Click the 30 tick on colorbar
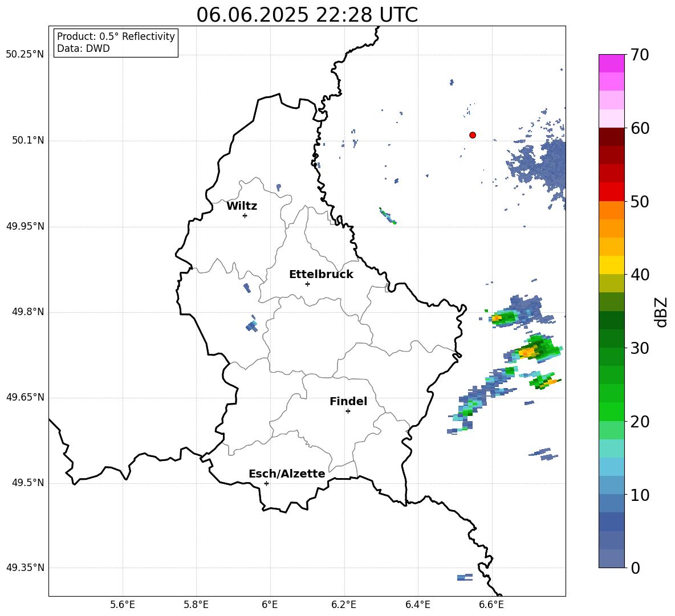Screen dimensions: 675x616 click(x=640, y=348)
